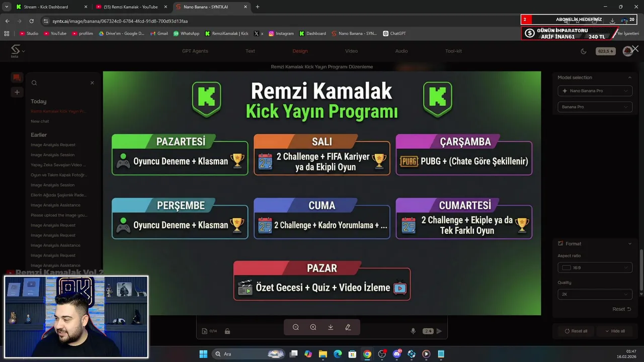
Task: Open 'Please upload the image you...' chat
Action: [59, 215]
